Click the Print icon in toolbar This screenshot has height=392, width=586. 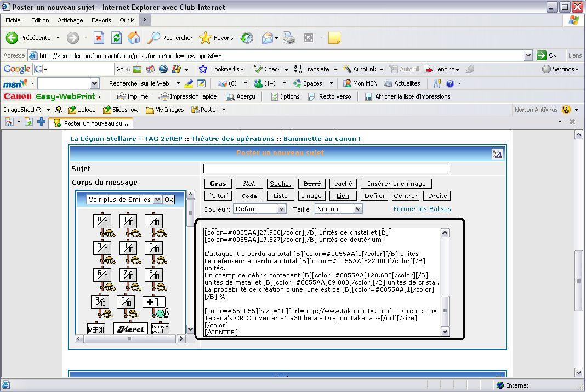(x=289, y=38)
